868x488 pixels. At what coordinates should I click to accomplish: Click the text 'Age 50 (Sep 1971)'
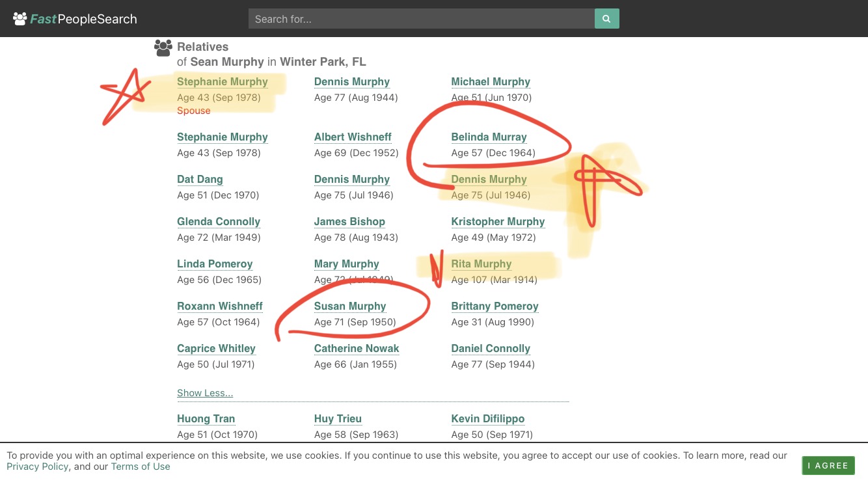[492, 435]
